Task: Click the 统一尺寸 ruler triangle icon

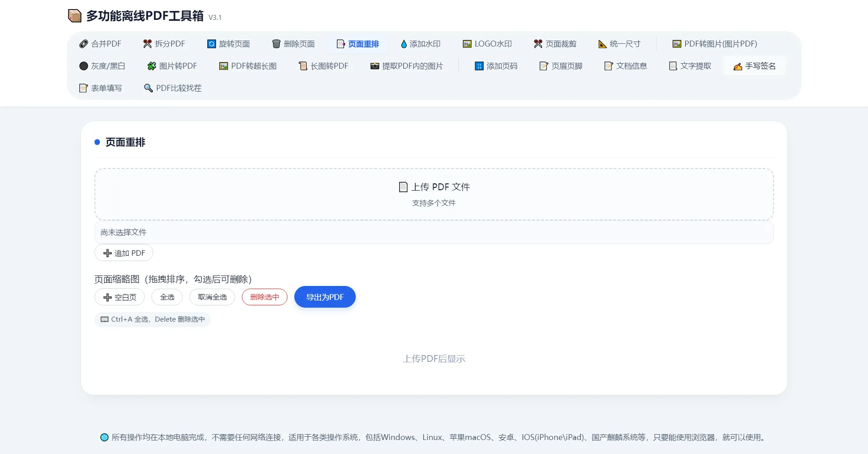Action: 602,44
